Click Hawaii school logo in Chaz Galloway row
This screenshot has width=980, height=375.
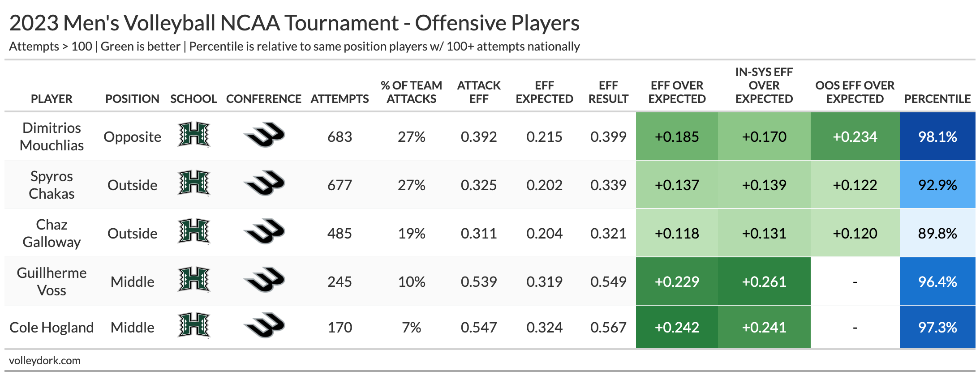click(x=193, y=231)
